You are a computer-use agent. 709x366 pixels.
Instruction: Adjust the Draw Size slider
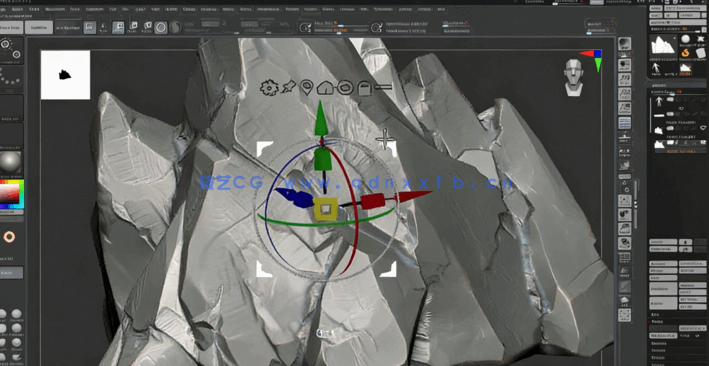(x=340, y=30)
